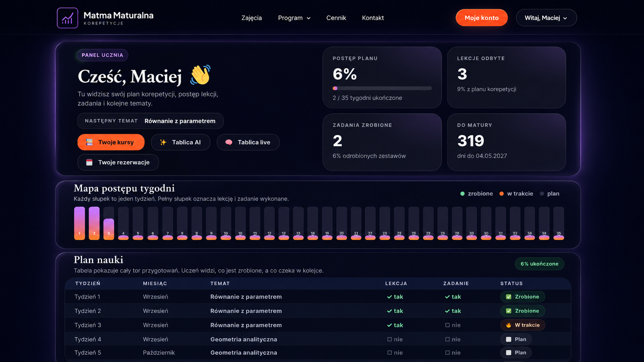Toggle the Lekcja checkmark for Tydzień 1
Viewport: 644px width, 362px height.
coord(389,297)
